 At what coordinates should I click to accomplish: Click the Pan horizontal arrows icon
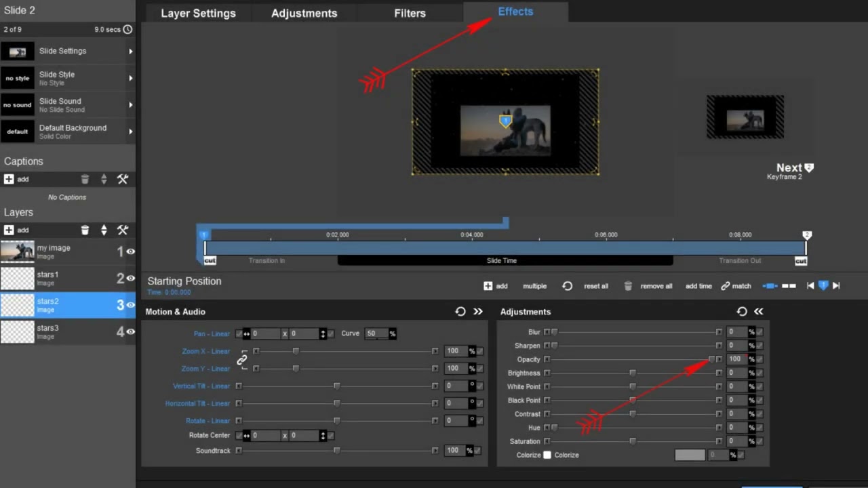pos(246,333)
